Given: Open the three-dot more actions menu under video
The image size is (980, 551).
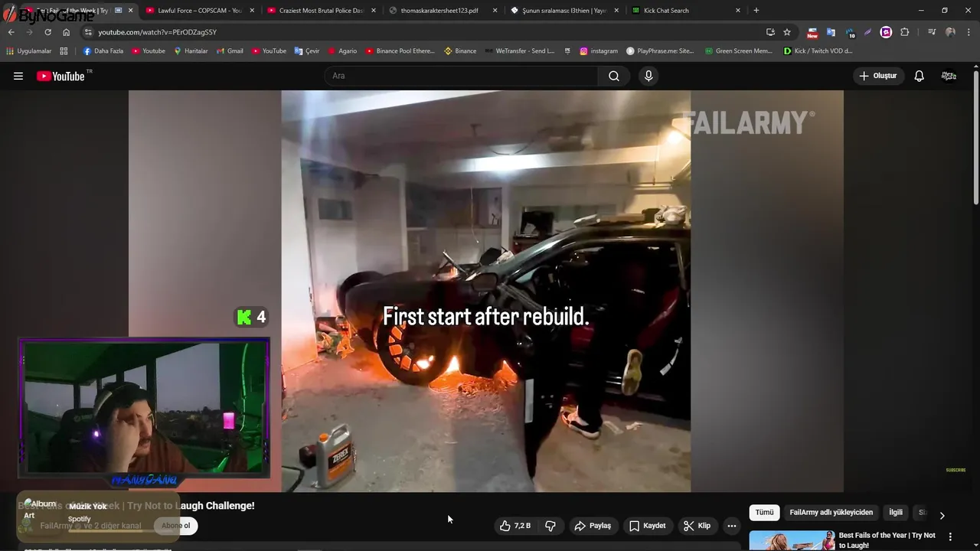Looking at the screenshot, I should pos(732,526).
